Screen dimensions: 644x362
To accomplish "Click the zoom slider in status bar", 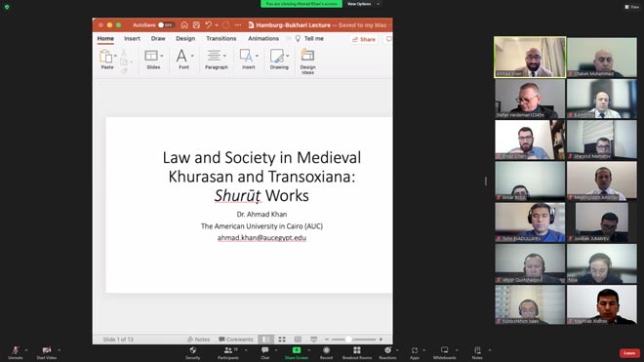I will click(x=353, y=340).
